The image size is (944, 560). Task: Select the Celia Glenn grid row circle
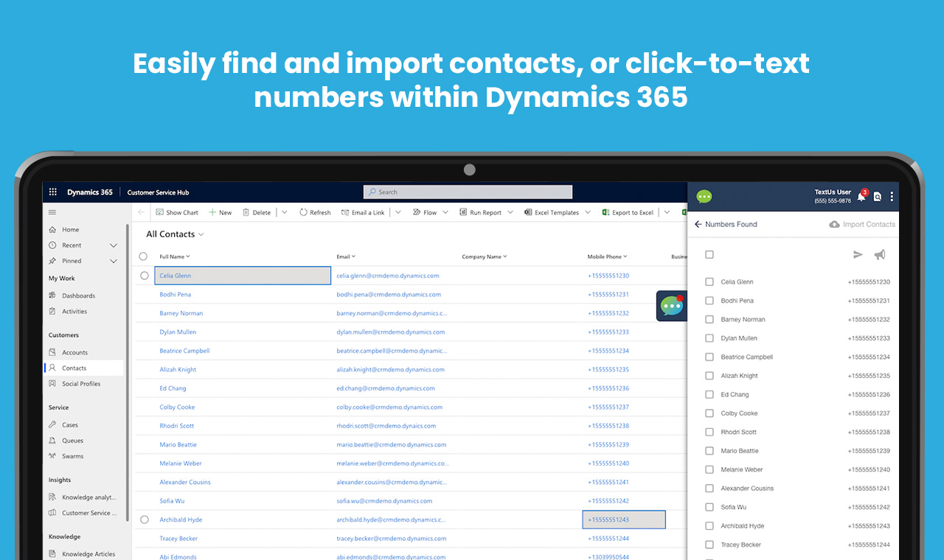coord(144,276)
